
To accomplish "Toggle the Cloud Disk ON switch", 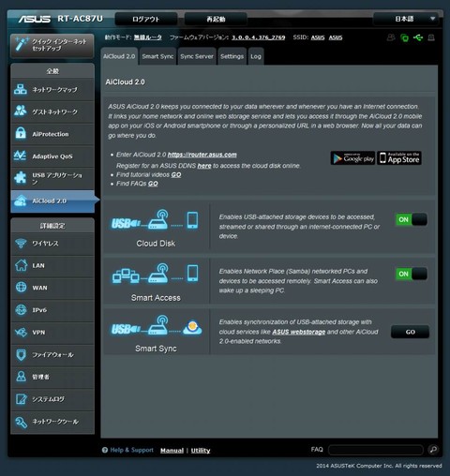I will 412,219.
